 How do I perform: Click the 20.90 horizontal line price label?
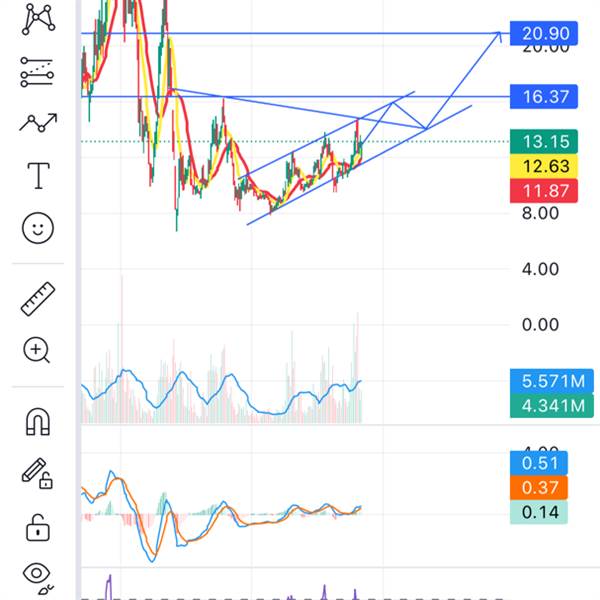click(544, 33)
